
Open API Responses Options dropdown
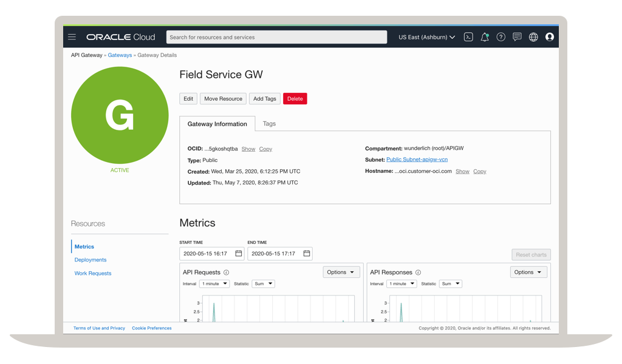[528, 272]
